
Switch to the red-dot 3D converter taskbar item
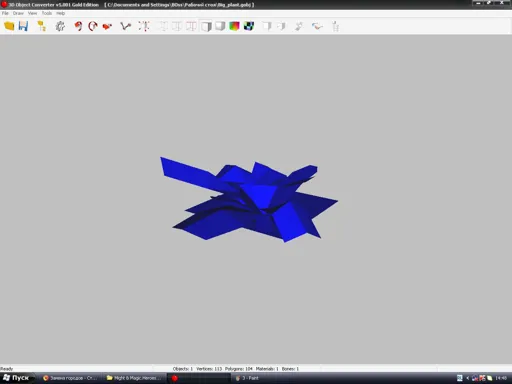pos(199,378)
